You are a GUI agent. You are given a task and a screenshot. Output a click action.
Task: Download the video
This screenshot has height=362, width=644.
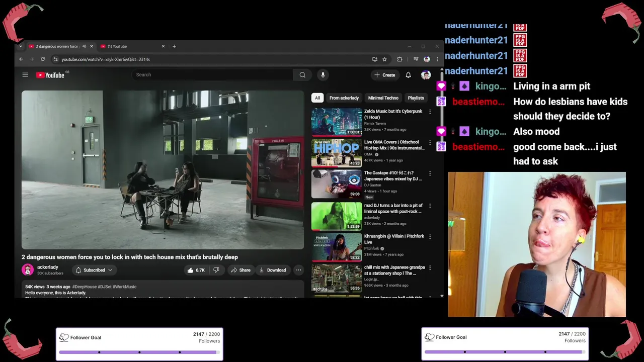tap(273, 270)
